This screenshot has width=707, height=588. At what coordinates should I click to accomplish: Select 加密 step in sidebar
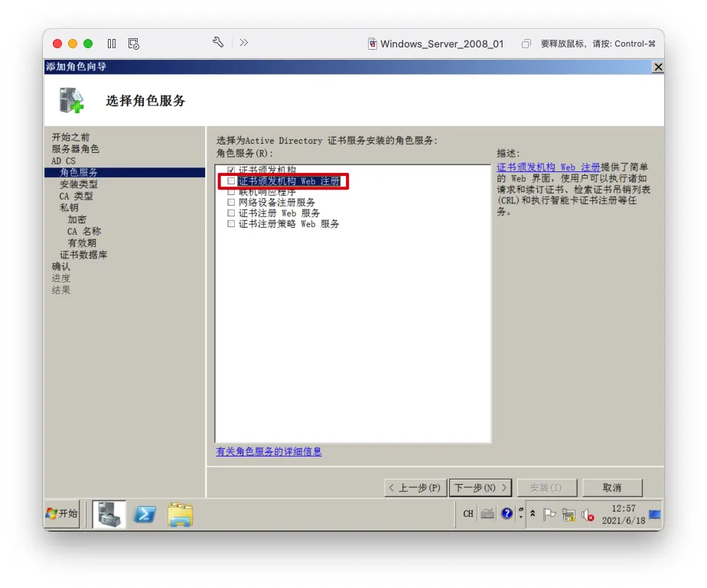pyautogui.click(x=77, y=219)
